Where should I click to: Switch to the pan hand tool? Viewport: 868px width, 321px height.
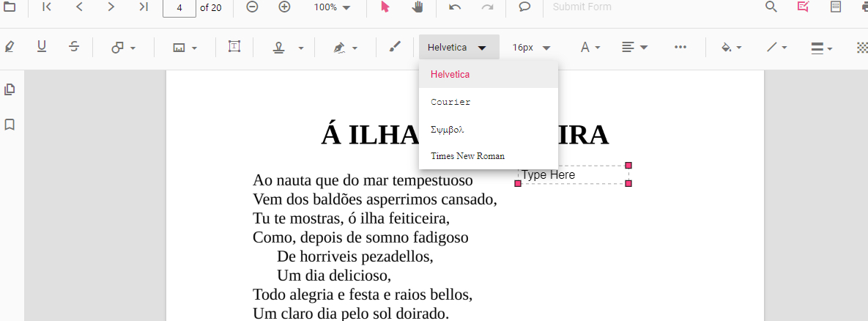click(x=418, y=7)
